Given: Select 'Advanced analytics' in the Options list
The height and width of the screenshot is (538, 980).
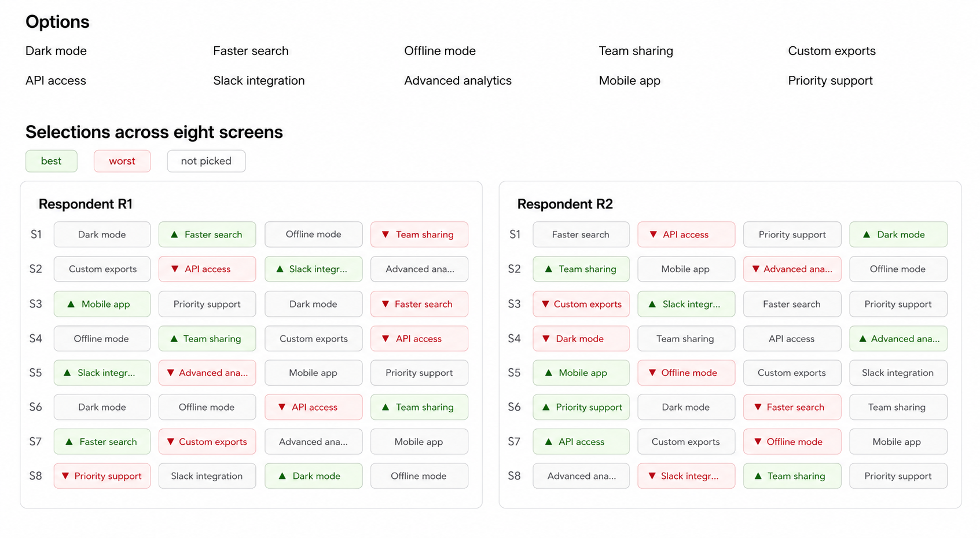Looking at the screenshot, I should coord(458,80).
